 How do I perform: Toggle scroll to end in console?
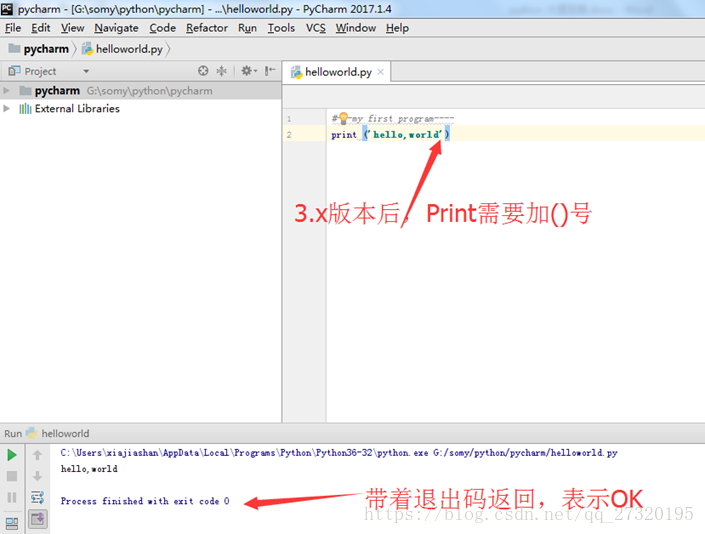tap(38, 519)
